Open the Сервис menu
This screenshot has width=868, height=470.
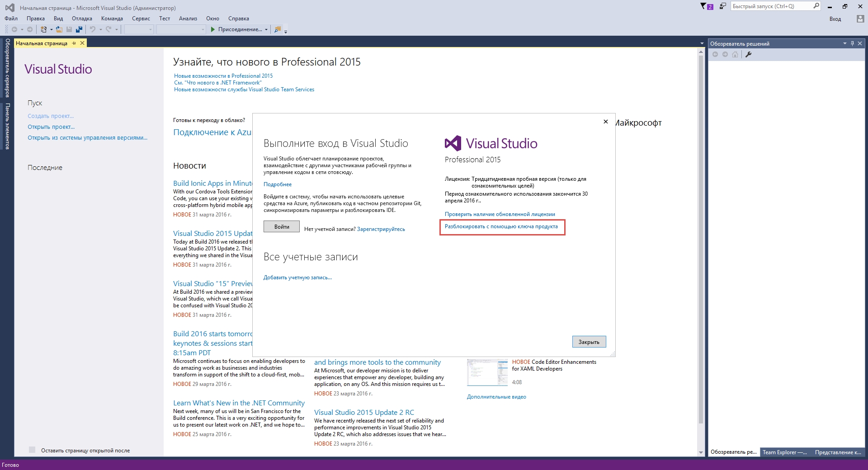coord(141,19)
